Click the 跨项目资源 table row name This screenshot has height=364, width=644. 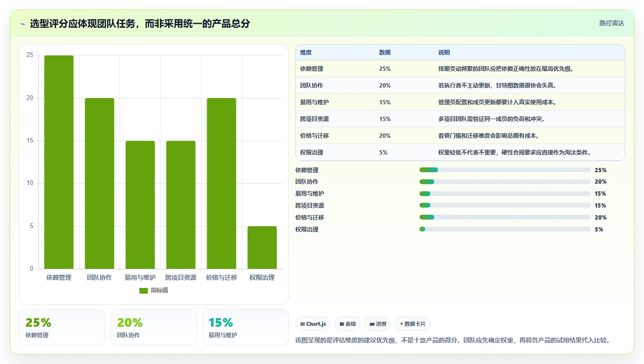coord(315,119)
